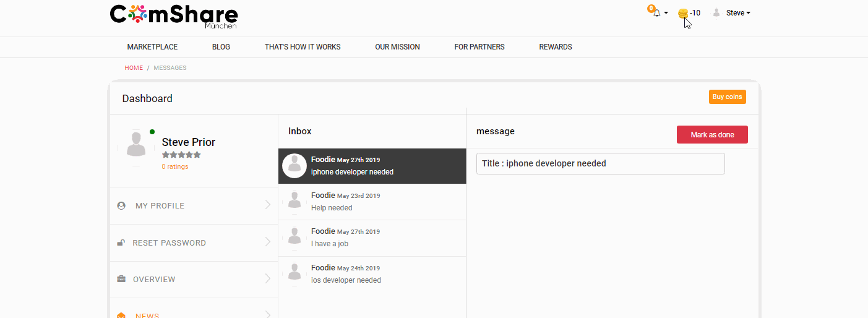This screenshot has height=318, width=868.
Task: Open the Marketplace menu item
Action: tap(152, 47)
